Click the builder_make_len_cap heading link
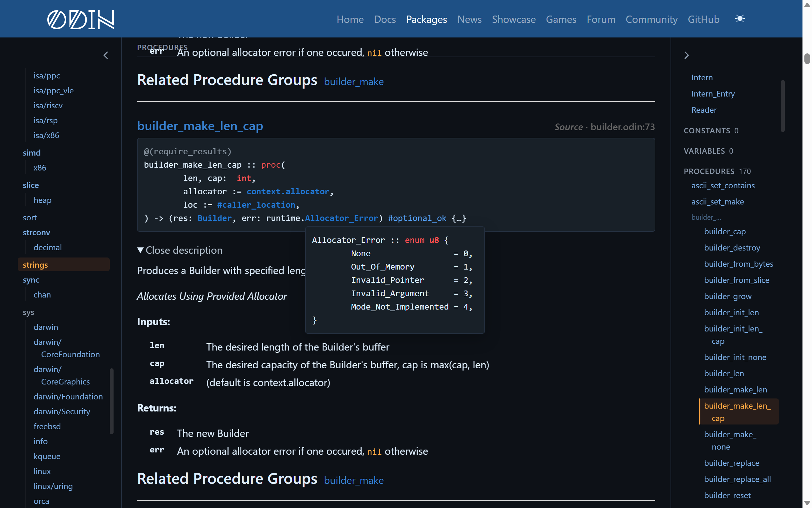 click(200, 126)
